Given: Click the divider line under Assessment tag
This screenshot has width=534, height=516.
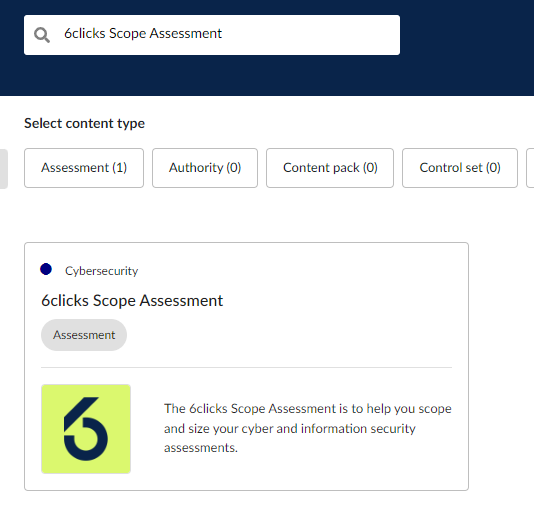Looking at the screenshot, I should (246, 368).
